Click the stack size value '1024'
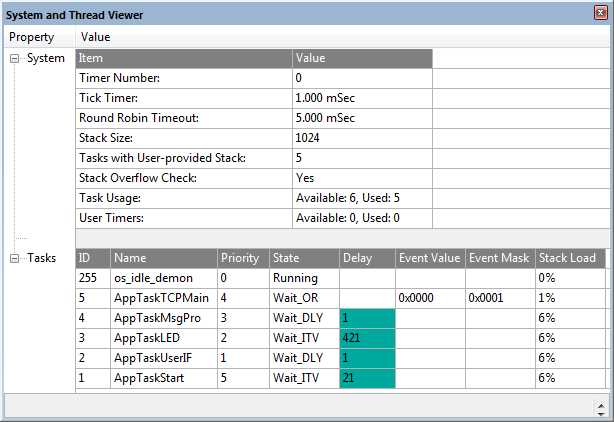Image resolution: width=614 pixels, height=422 pixels. 307,138
